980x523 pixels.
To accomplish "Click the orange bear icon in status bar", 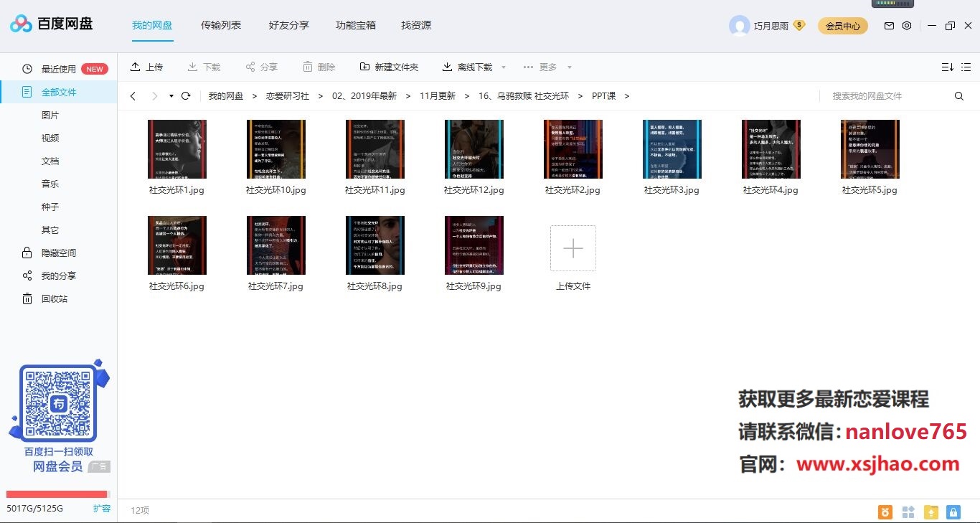I will coord(885,512).
